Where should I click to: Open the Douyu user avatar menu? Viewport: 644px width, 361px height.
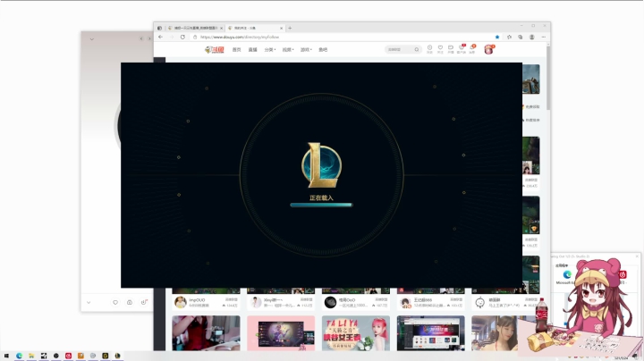(488, 50)
